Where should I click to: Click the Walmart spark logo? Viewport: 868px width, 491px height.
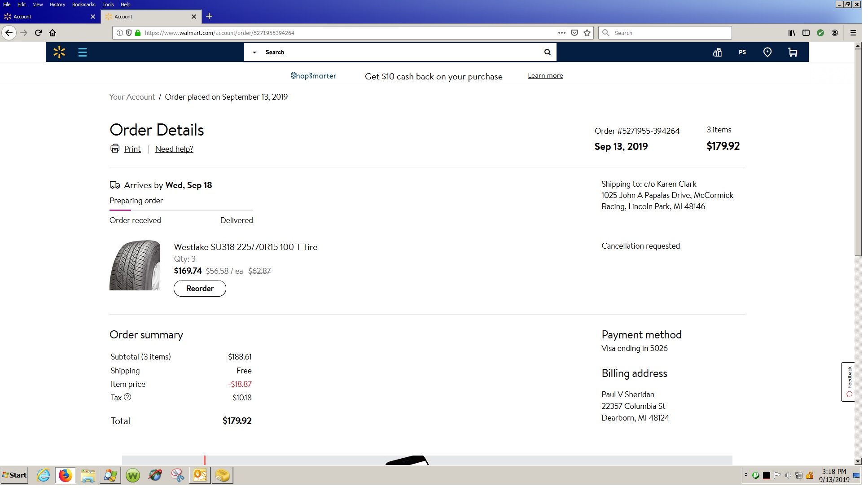click(59, 52)
